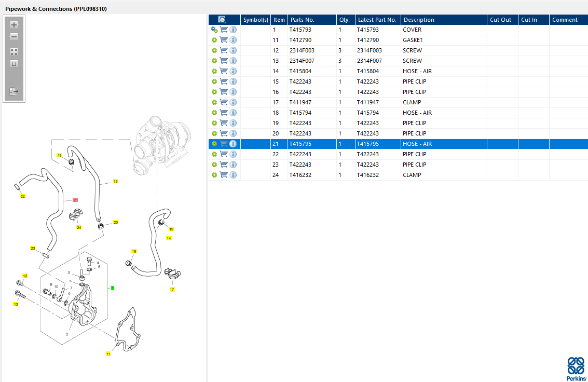Select callout 19 in the diagram
The height and width of the screenshot is (382, 588).
[59, 155]
